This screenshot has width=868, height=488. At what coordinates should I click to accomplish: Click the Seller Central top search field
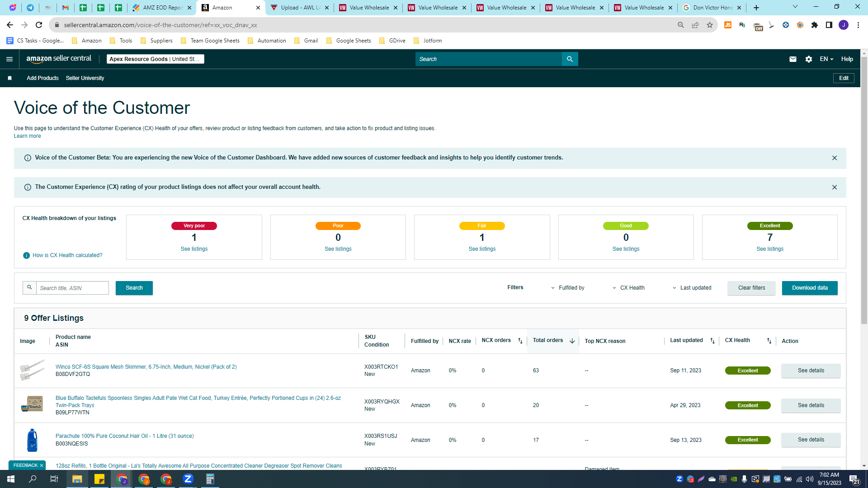coord(488,59)
